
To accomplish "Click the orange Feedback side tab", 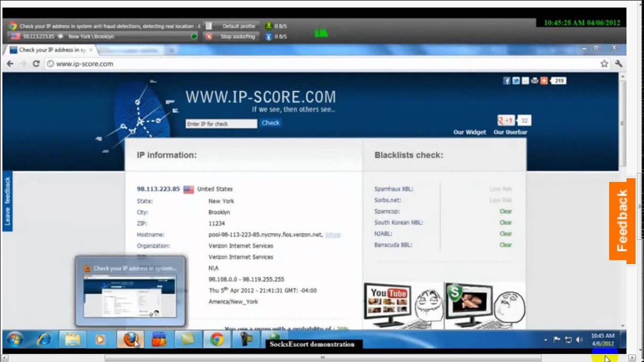I will point(622,220).
